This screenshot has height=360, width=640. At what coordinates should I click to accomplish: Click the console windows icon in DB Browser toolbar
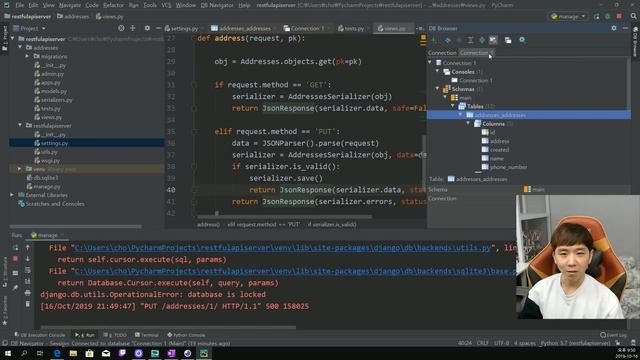508,40
